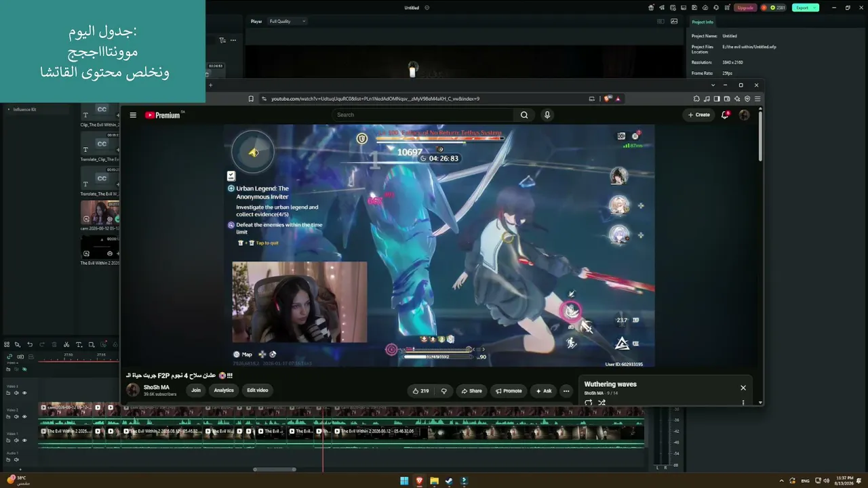Viewport: 868px width, 488px height.
Task: Mute the Video 1 track audio
Action: pos(17,441)
